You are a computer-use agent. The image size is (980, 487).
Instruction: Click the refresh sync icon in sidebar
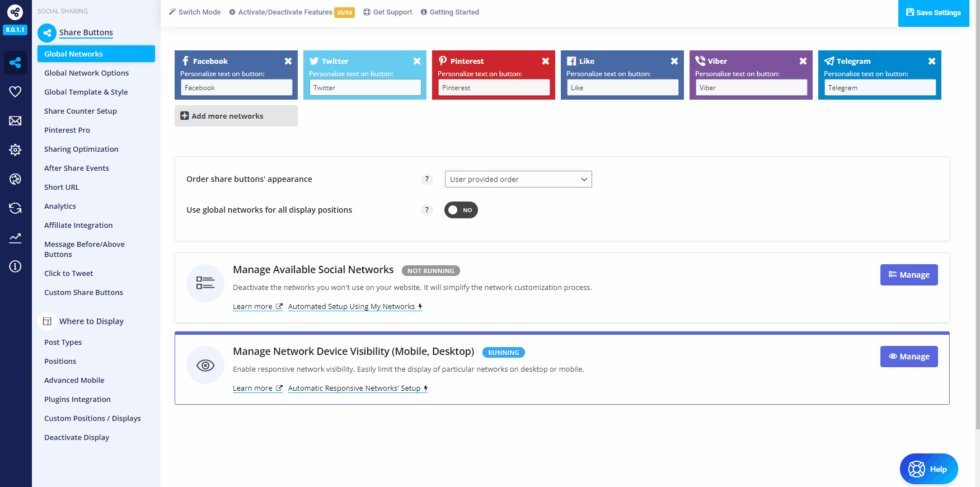pos(15,208)
